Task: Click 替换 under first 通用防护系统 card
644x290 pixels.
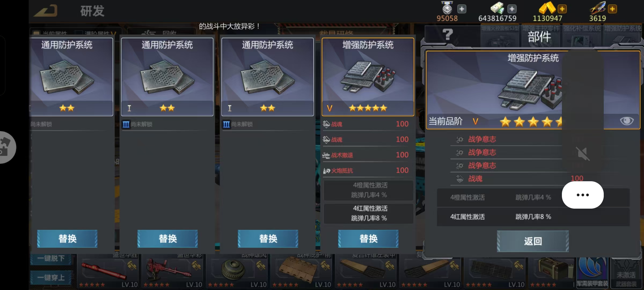Action: pyautogui.click(x=67, y=238)
